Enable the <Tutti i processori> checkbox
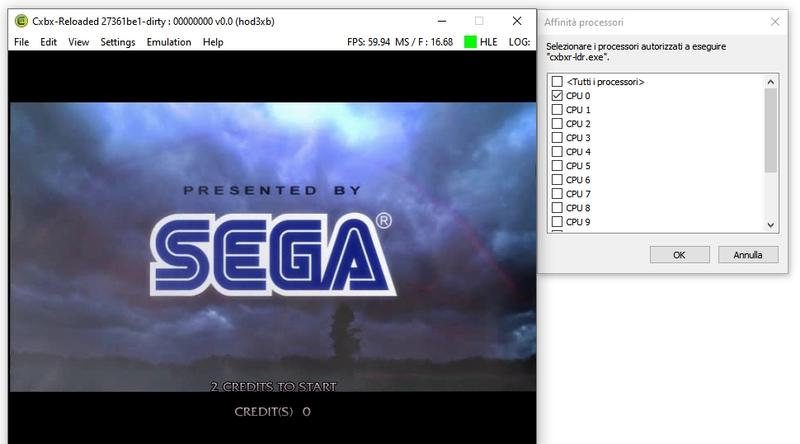Image resolution: width=800 pixels, height=444 pixels. (557, 82)
